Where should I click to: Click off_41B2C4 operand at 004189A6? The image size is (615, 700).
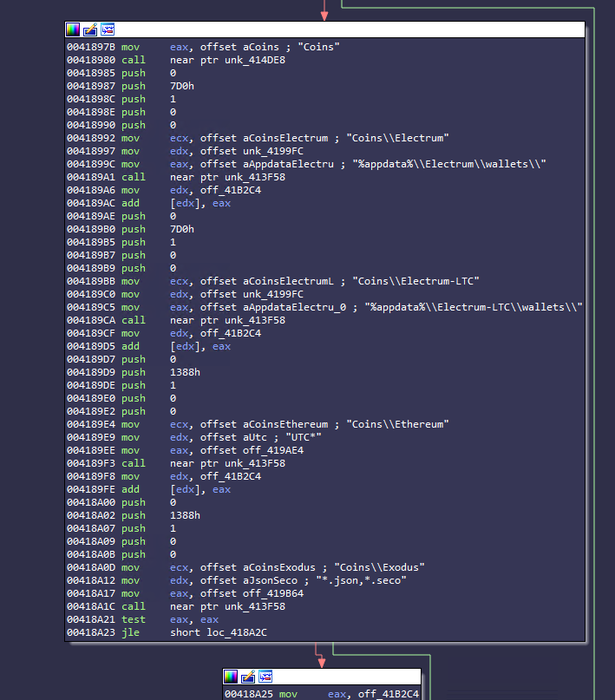[x=231, y=190]
